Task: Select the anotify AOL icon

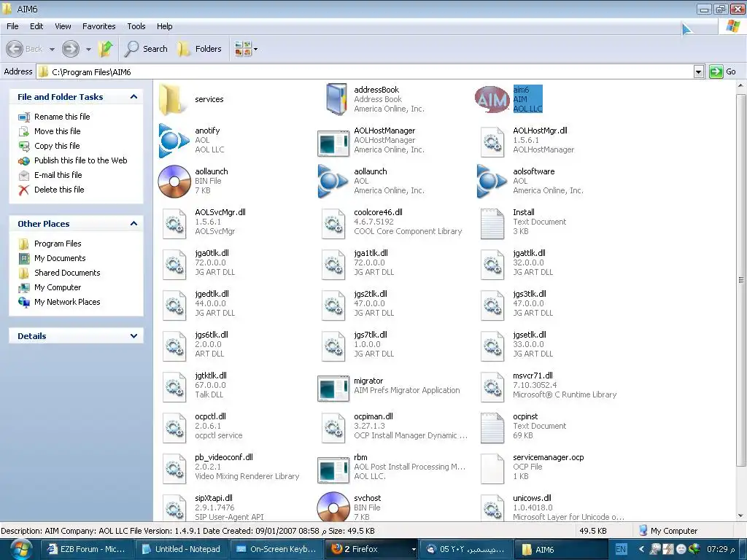Action: pos(174,140)
